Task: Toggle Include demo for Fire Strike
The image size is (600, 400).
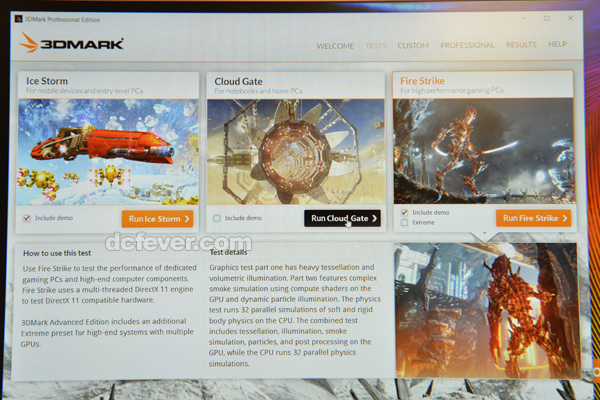Action: click(x=404, y=212)
